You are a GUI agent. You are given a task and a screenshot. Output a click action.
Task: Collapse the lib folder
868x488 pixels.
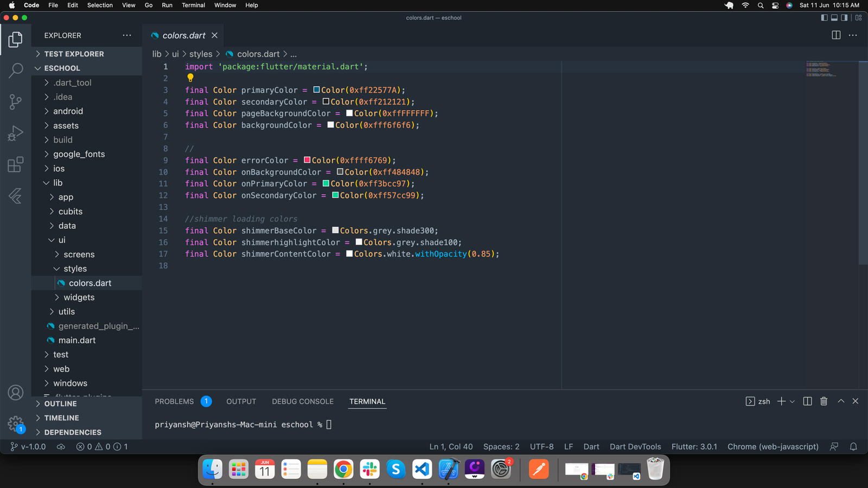tap(58, 183)
